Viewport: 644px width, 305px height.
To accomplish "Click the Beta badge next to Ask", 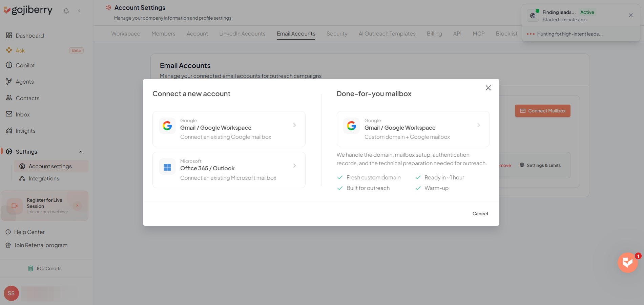I will tap(76, 50).
